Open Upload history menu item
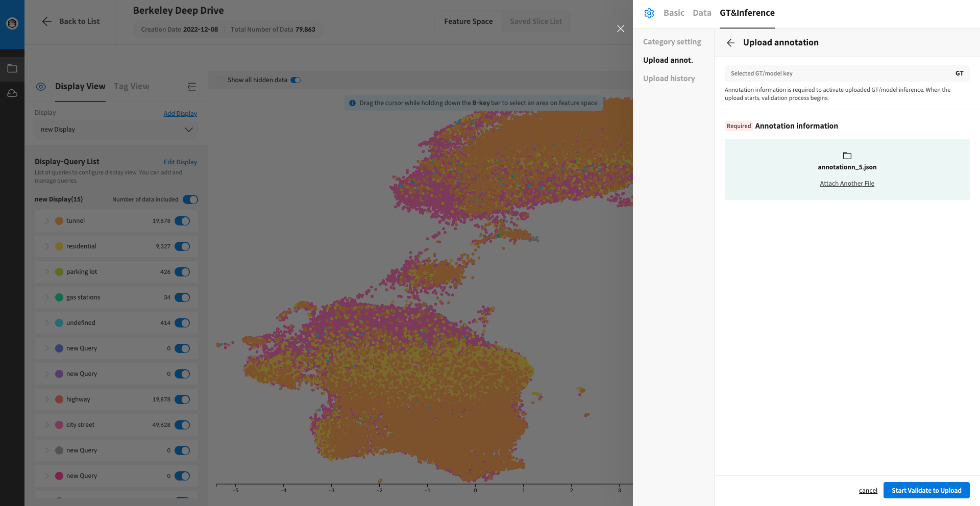The height and width of the screenshot is (506, 980). pyautogui.click(x=669, y=79)
